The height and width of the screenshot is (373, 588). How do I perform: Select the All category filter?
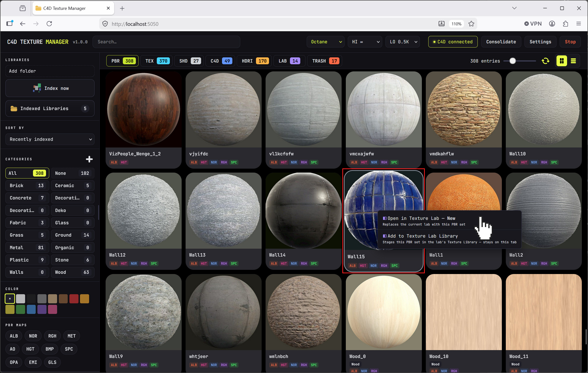(27, 173)
